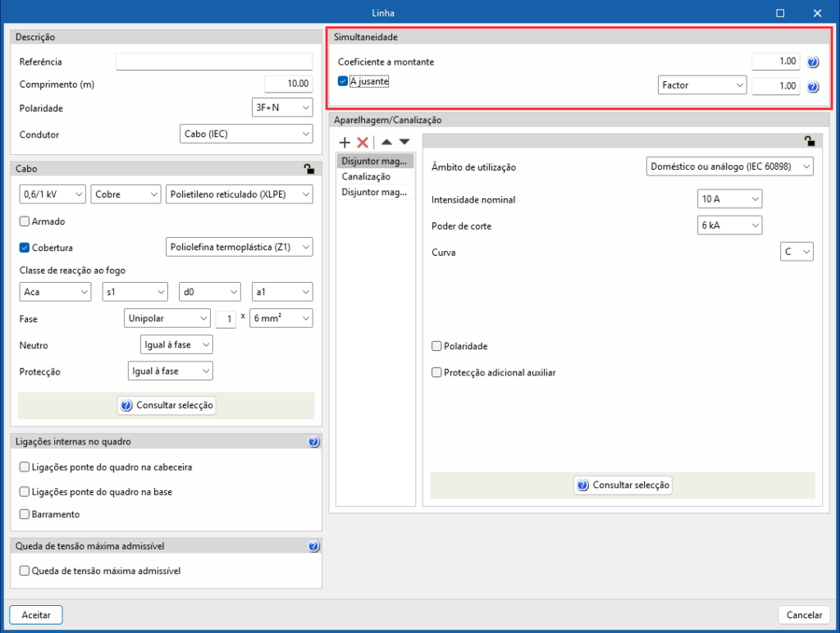
Task: Open the a1 acidity class dropdown
Action: tap(282, 292)
